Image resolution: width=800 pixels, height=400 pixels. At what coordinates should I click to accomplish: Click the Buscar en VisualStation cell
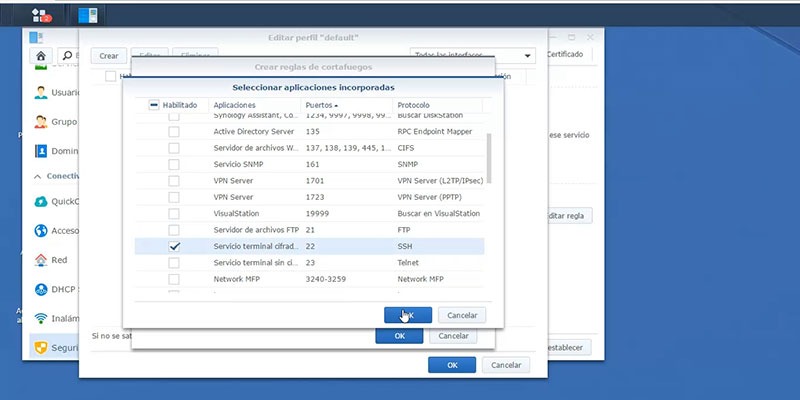click(439, 213)
